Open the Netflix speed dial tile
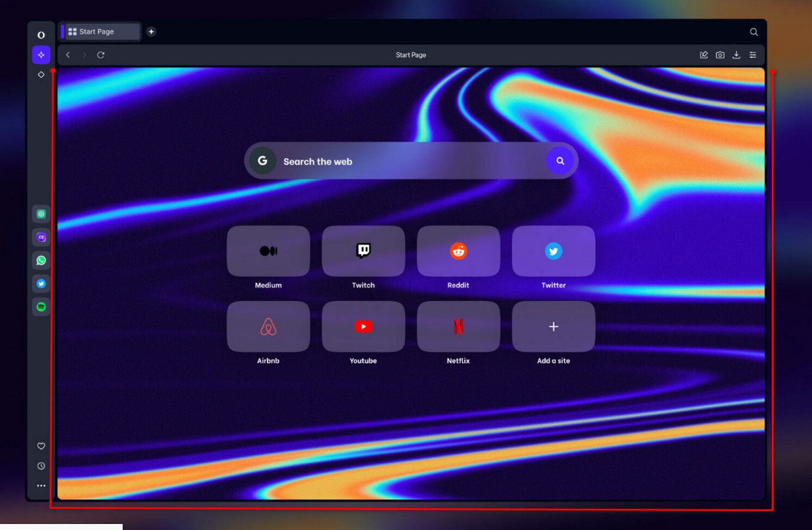 458,327
